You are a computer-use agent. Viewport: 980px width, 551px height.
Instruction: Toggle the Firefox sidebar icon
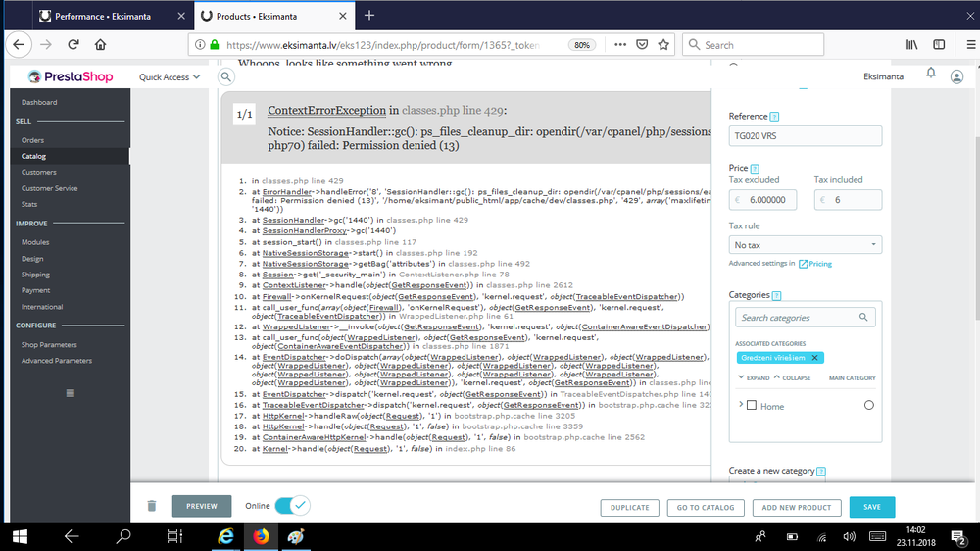tap(939, 44)
